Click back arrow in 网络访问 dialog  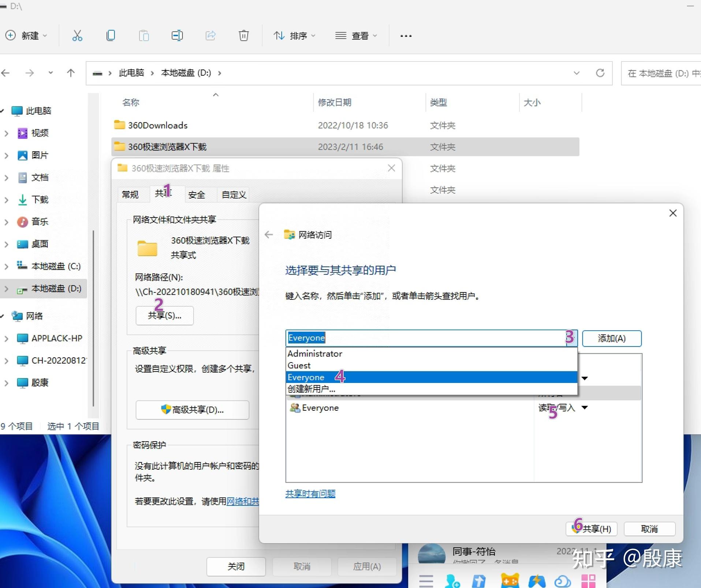pyautogui.click(x=269, y=235)
